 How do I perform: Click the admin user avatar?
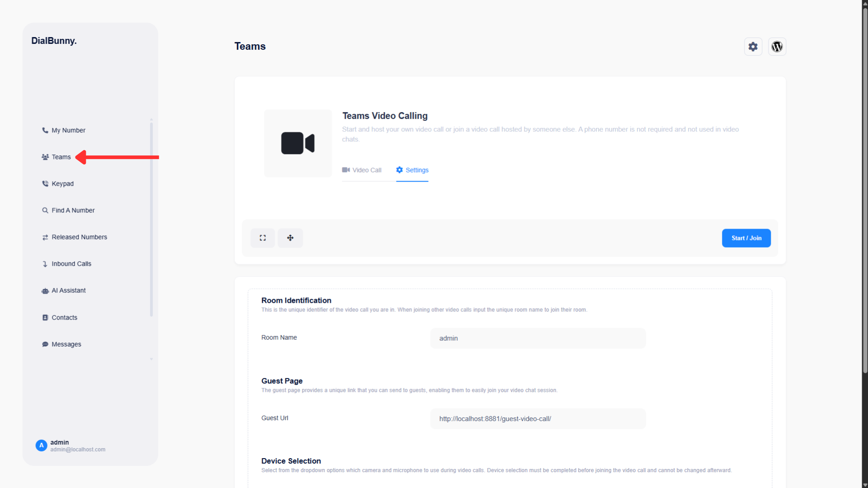pos(41,445)
